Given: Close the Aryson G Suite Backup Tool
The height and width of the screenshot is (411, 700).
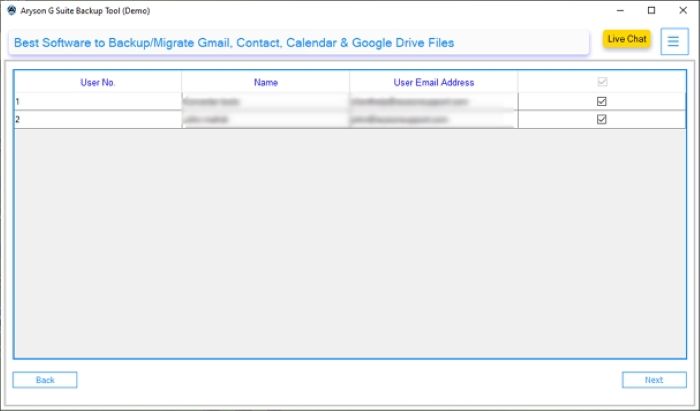Looking at the screenshot, I should pyautogui.click(x=683, y=10).
